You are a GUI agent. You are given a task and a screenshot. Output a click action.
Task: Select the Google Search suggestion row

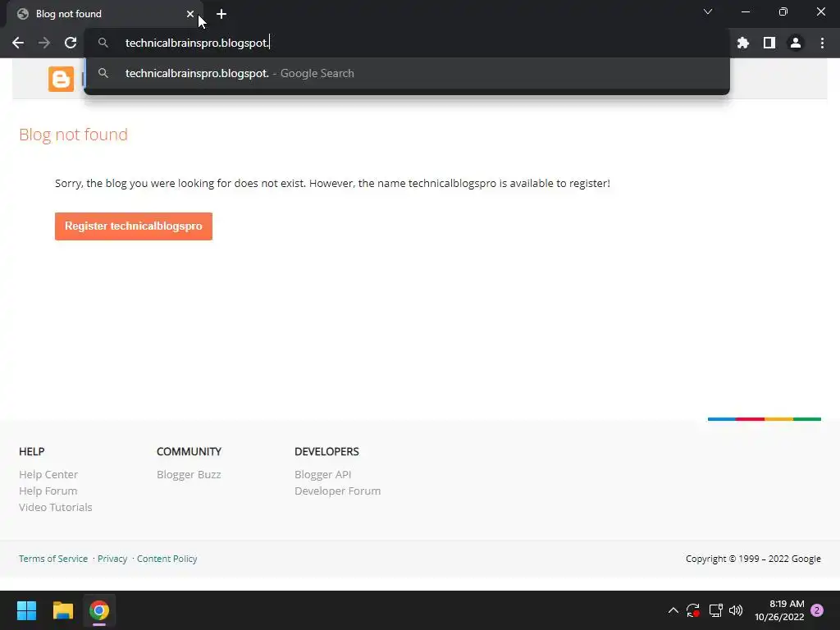[407, 73]
